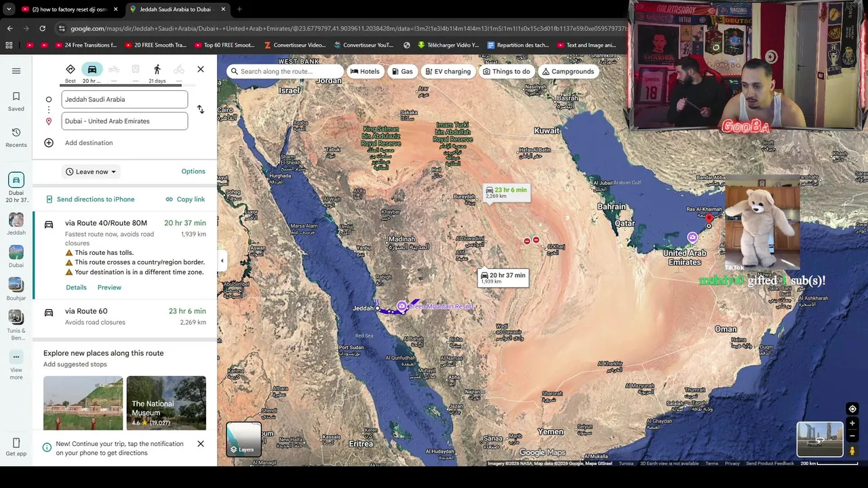Reload the page
Image resolution: width=868 pixels, height=488 pixels.
[x=42, y=28]
